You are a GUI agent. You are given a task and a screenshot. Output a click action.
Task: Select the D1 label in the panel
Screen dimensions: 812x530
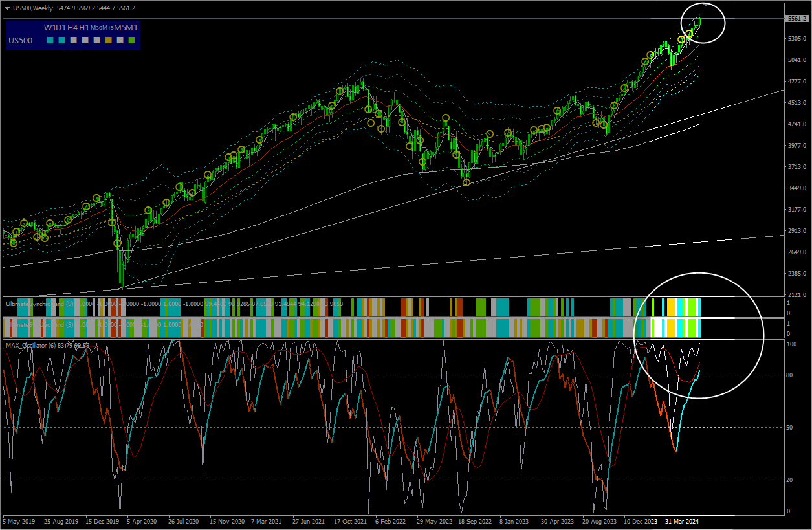pyautogui.click(x=61, y=28)
